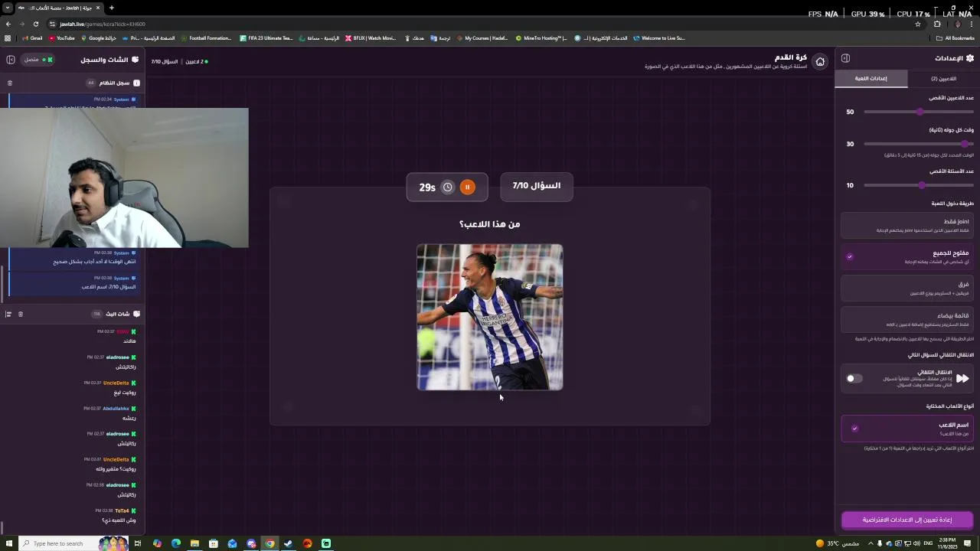The width and height of the screenshot is (980, 551).
Task: Open Microsoft Edge from the taskbar
Action: [x=176, y=543]
